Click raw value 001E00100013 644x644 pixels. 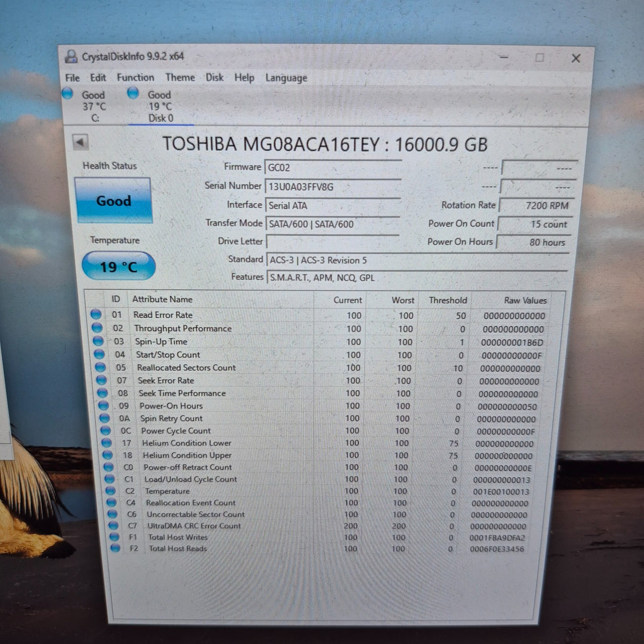501,492
